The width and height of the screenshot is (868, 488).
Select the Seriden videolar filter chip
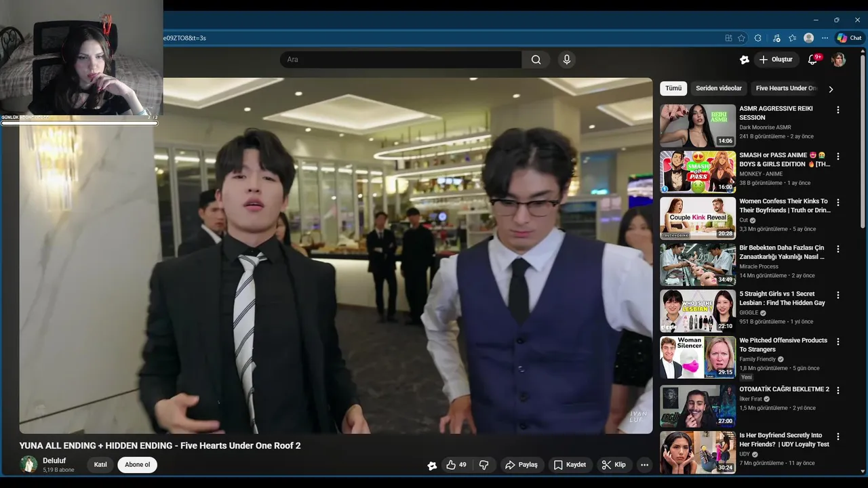[719, 88]
